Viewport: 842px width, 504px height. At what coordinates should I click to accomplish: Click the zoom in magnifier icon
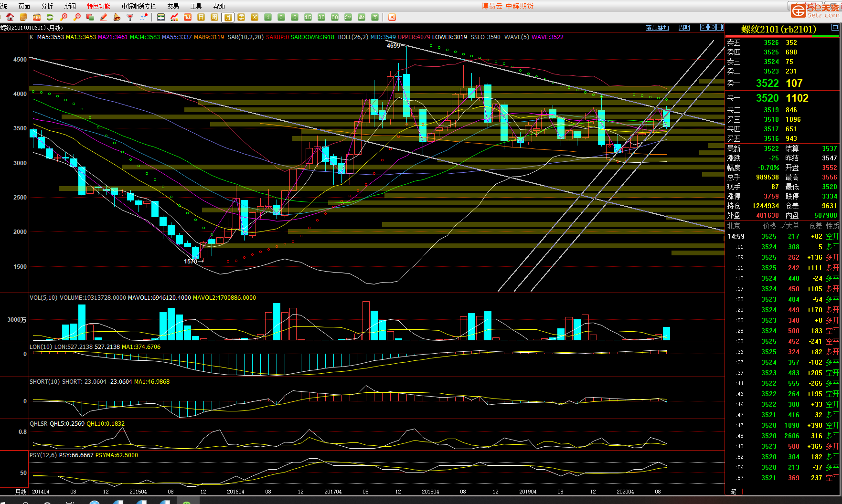tap(64, 17)
